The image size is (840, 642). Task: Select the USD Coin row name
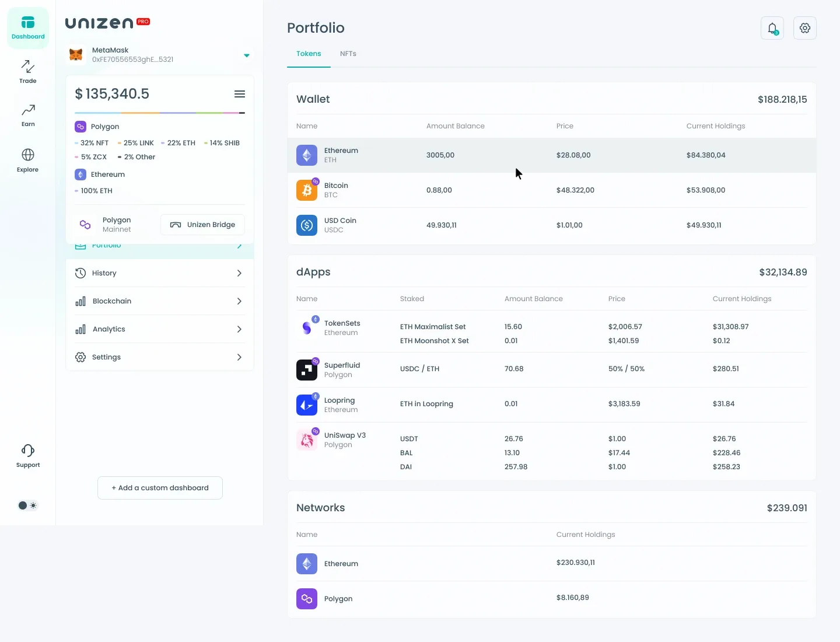coord(340,221)
